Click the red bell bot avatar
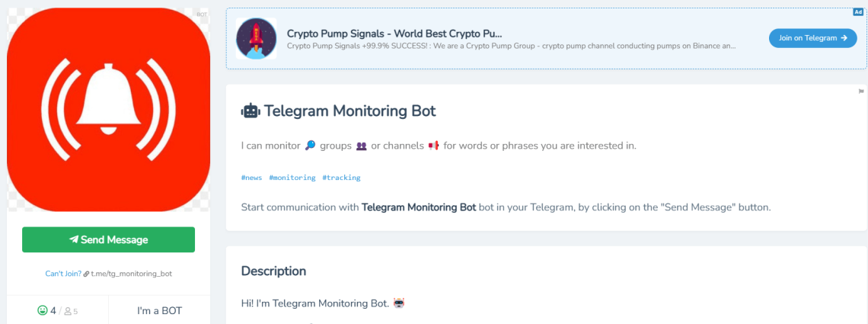 coord(108,109)
